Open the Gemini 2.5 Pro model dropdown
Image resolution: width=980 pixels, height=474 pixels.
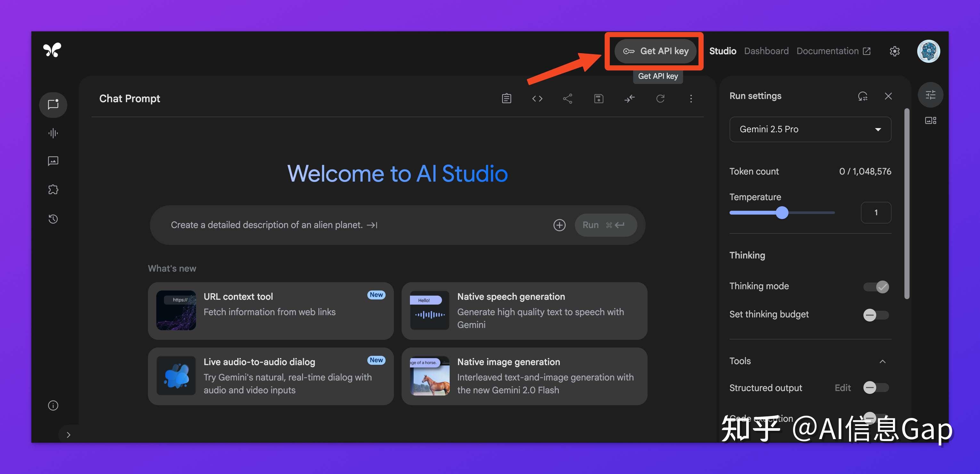(810, 129)
